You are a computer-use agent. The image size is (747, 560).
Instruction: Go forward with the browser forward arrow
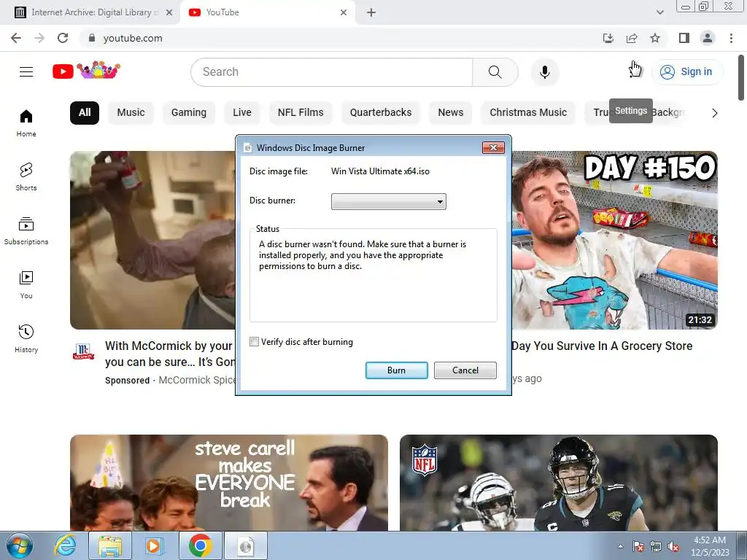click(39, 38)
